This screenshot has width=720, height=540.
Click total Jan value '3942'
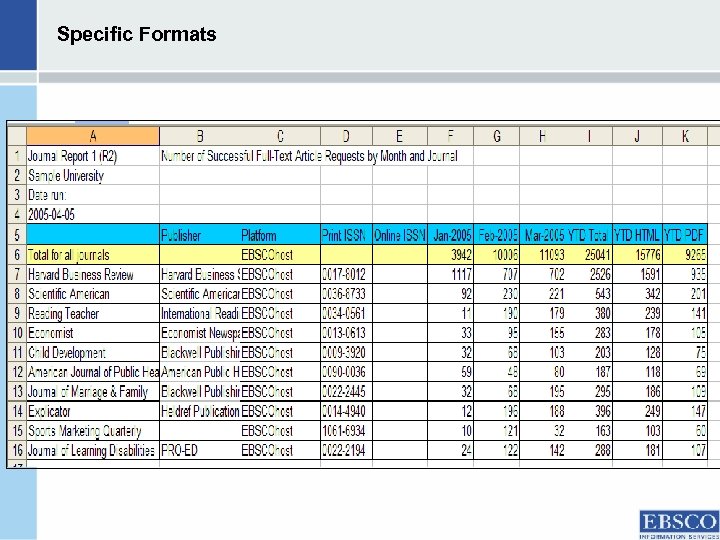click(450, 255)
